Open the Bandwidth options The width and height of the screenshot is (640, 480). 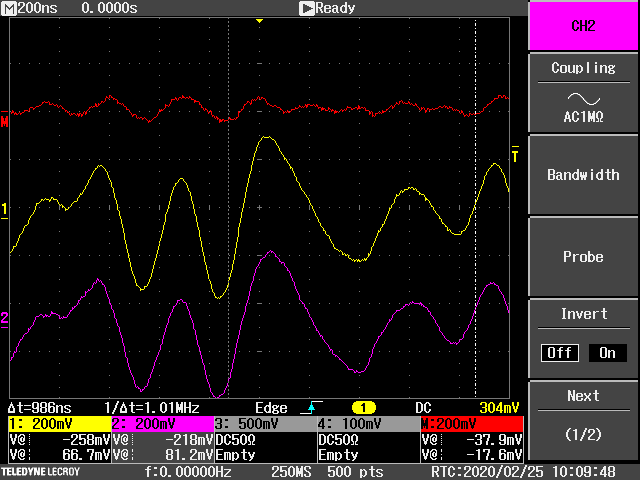click(583, 175)
